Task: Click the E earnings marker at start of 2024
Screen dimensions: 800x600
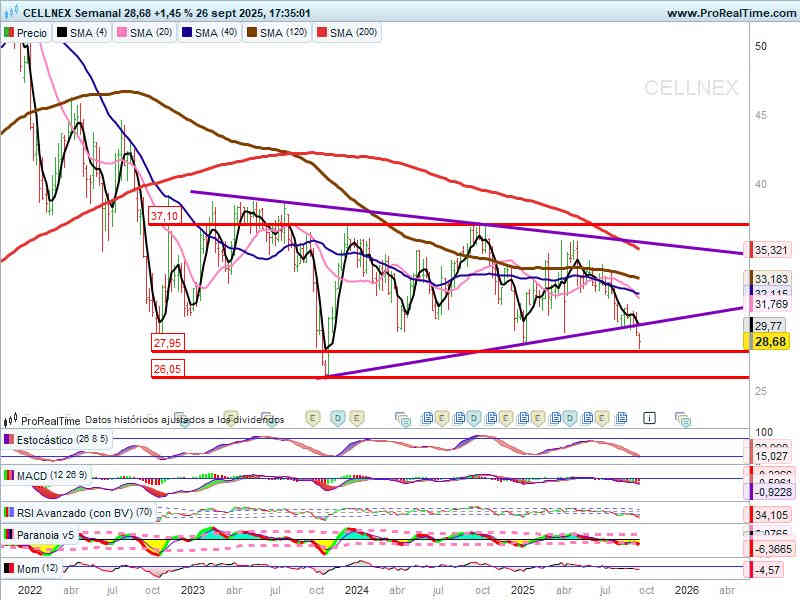Action: 357,419
